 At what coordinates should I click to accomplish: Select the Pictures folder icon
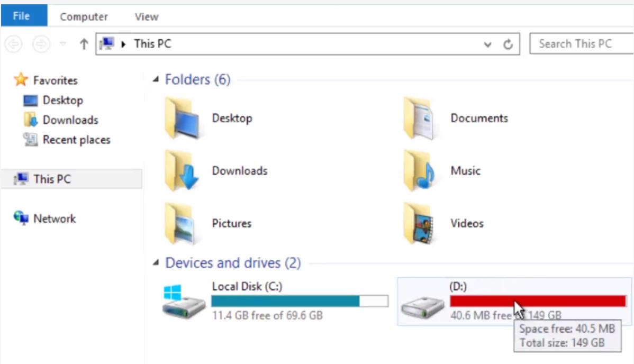[180, 224]
